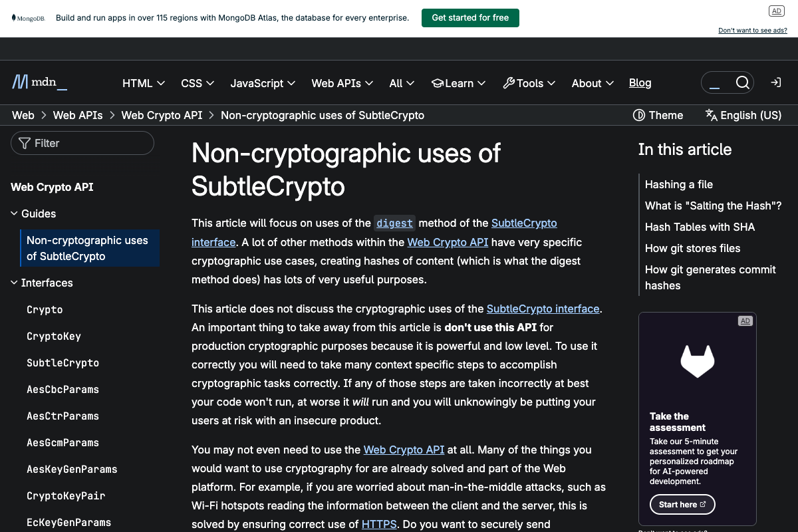Open the Blog page from the navigation
This screenshot has height=532, width=798.
click(x=640, y=82)
